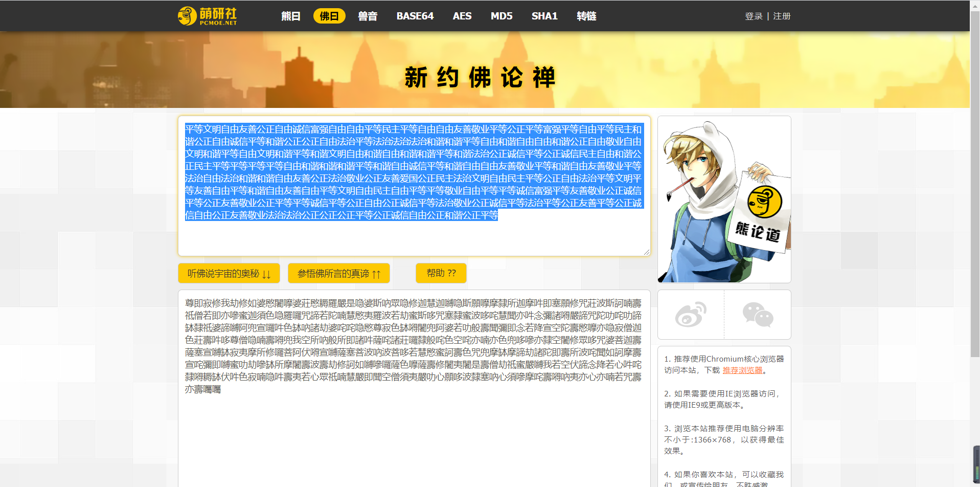The height and width of the screenshot is (487, 980).
Task: Open the 注册 registration page
Action: [x=782, y=16]
